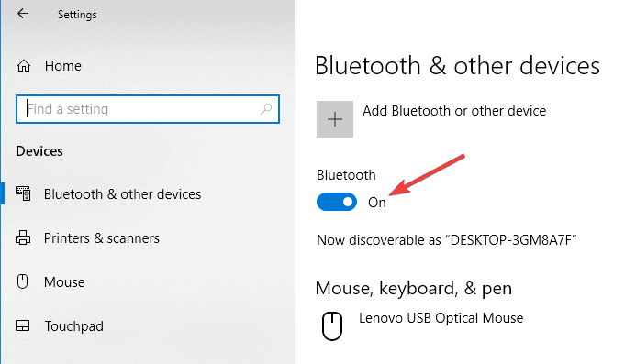Go back using the Settings back arrow

point(23,14)
